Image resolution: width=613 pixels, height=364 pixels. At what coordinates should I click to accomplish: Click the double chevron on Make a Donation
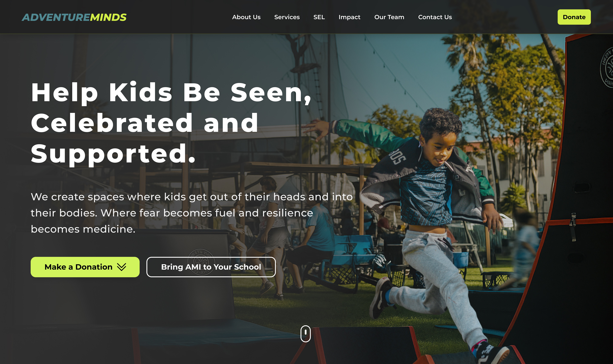(x=122, y=267)
